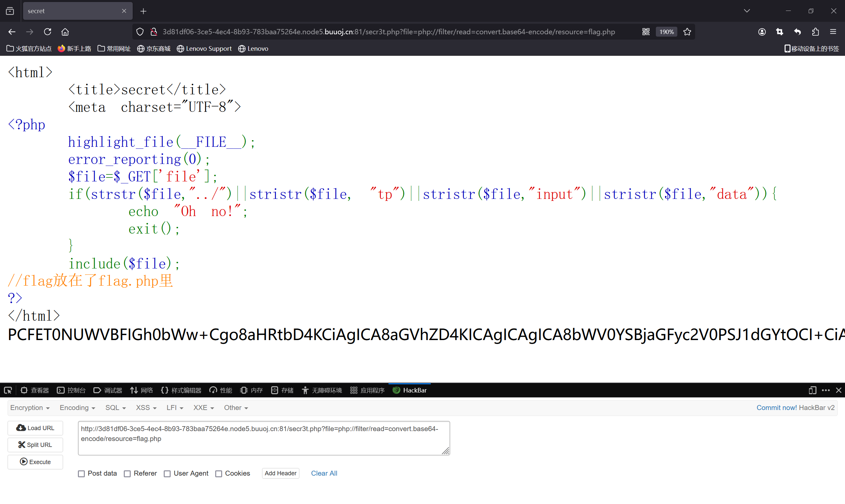This screenshot has width=845, height=504.
Task: Check the Referer checkbox
Action: click(127, 473)
